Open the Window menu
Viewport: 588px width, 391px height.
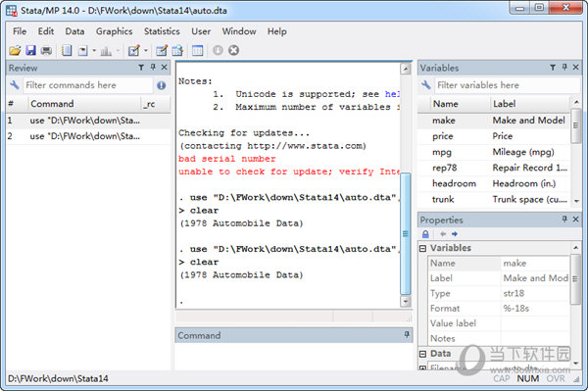[239, 31]
